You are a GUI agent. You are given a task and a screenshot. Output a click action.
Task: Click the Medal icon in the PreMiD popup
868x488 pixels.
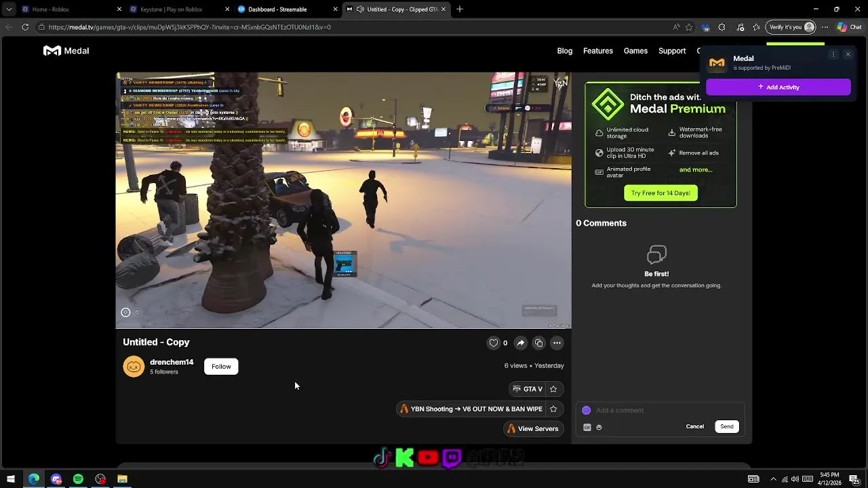pos(717,63)
